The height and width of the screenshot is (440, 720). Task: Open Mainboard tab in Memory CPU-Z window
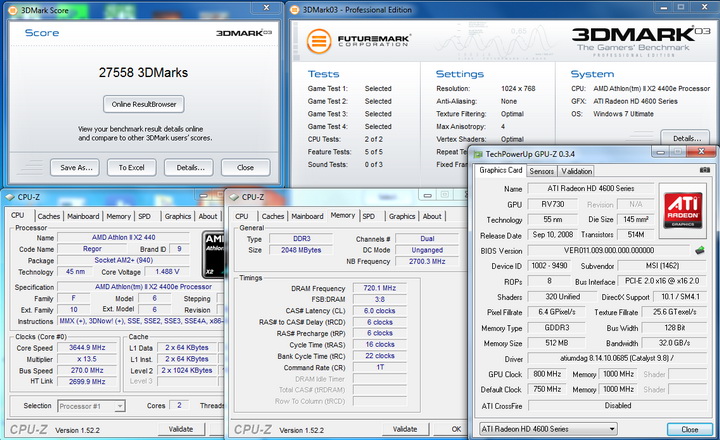point(307,216)
